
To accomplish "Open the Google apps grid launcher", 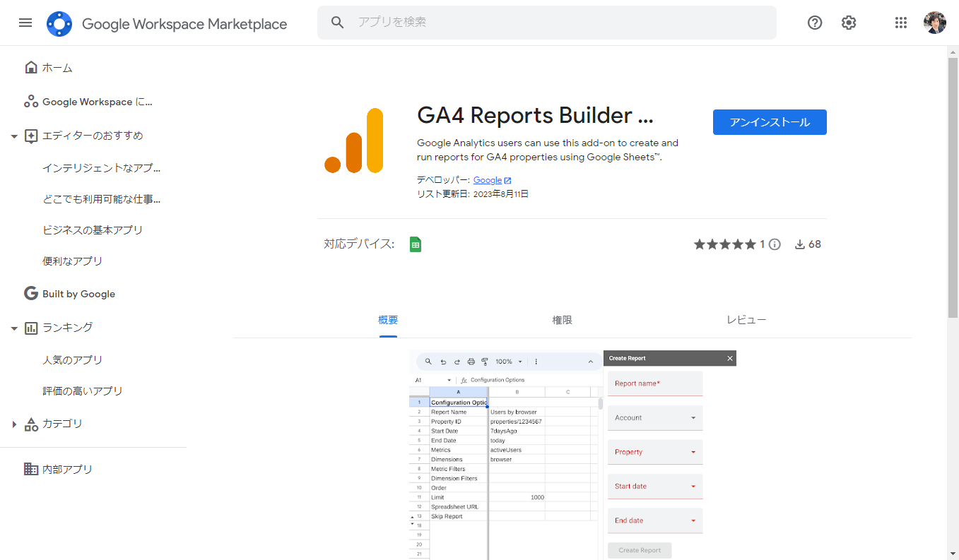I will click(900, 23).
